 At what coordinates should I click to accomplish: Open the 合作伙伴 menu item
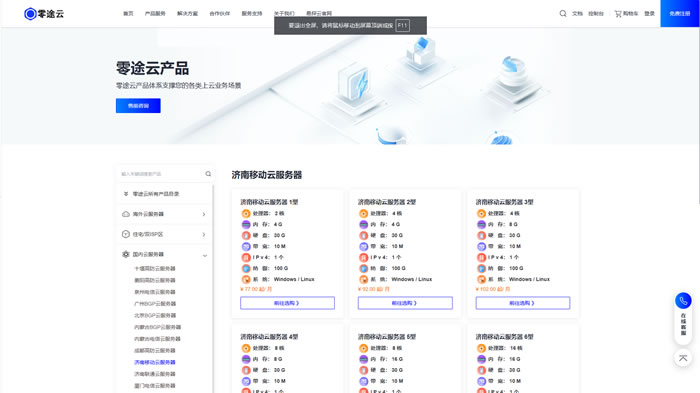click(220, 13)
